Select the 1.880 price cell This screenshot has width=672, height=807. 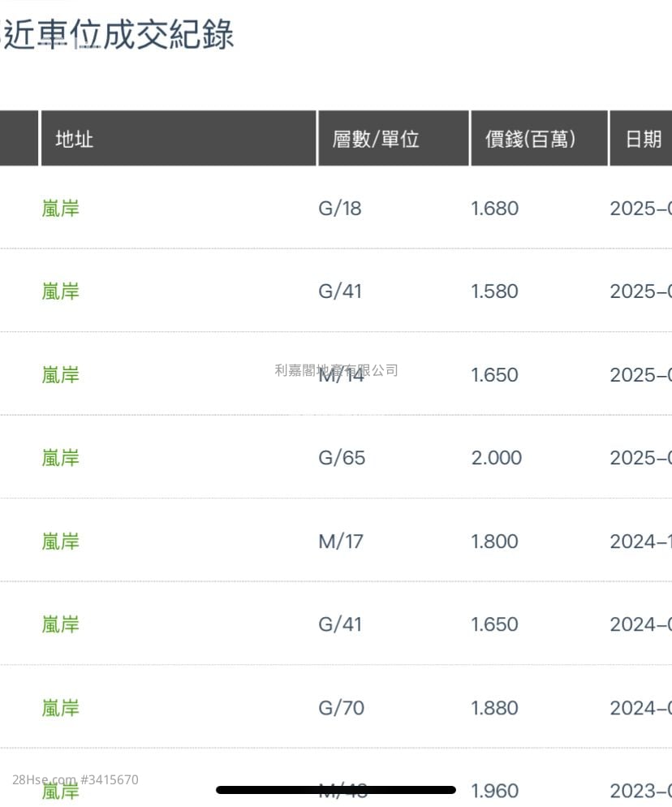(494, 708)
